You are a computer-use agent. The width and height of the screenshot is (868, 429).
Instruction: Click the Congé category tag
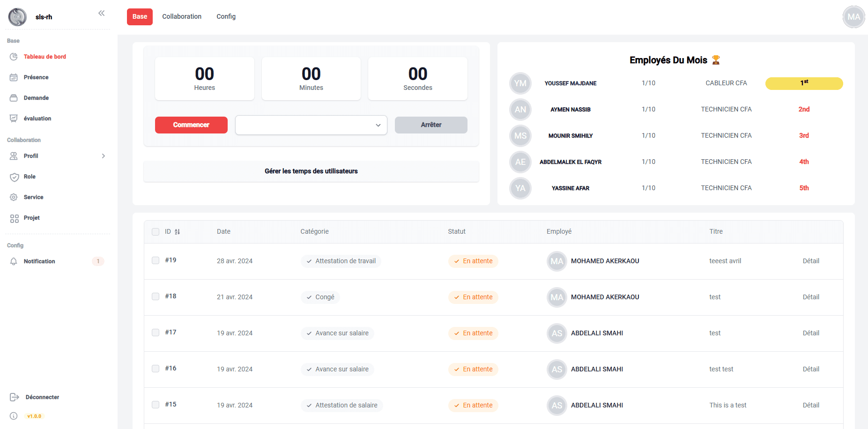click(x=320, y=297)
